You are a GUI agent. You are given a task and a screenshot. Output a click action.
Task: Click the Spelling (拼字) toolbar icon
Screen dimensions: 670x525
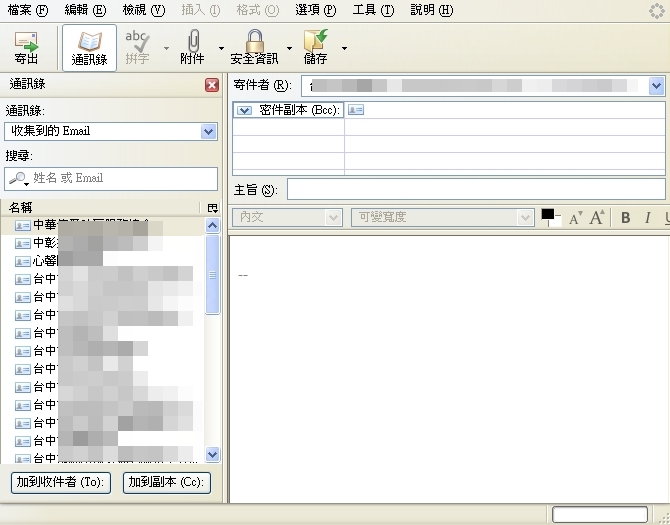(137, 48)
